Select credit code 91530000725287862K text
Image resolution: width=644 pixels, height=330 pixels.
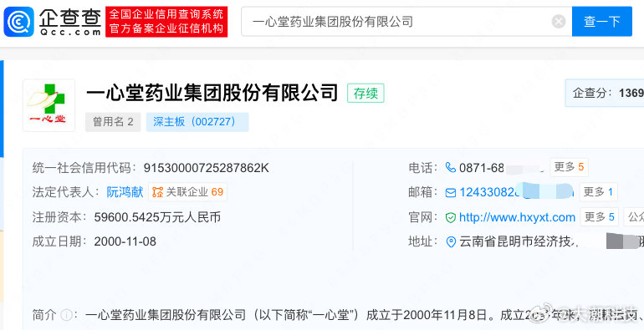207,167
